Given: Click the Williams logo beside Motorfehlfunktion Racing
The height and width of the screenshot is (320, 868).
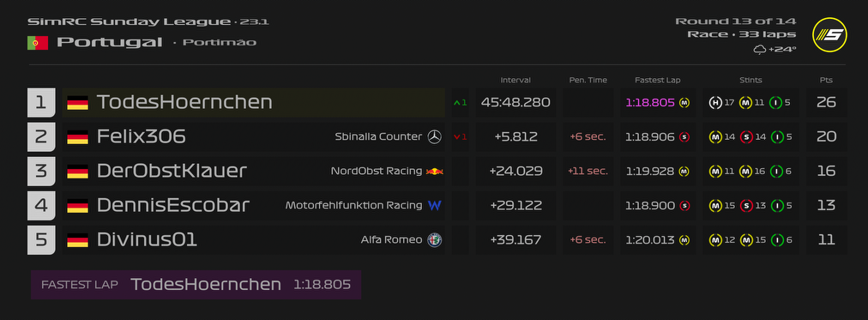Looking at the screenshot, I should coord(435,205).
